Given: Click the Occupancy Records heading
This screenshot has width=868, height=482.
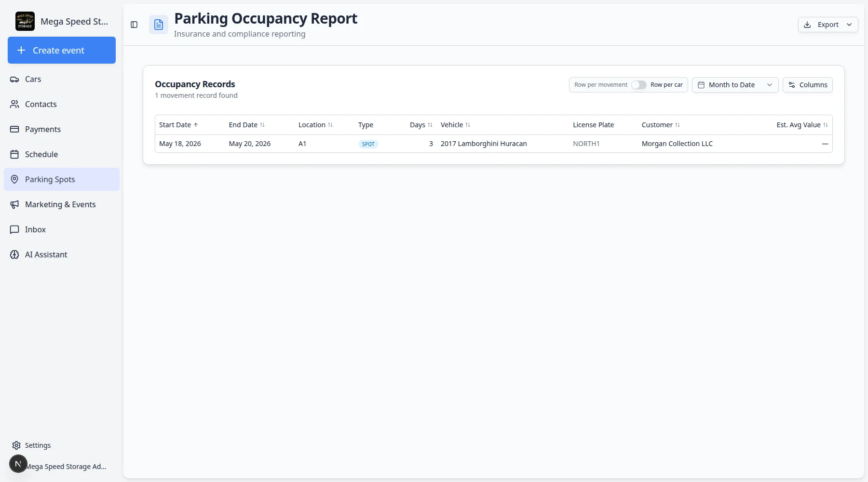Looking at the screenshot, I should coord(195,84).
